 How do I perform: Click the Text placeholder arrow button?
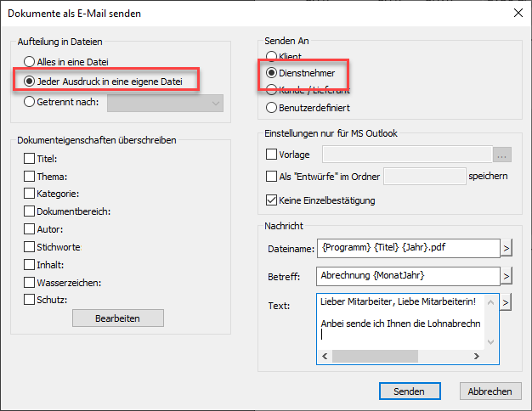coord(505,302)
